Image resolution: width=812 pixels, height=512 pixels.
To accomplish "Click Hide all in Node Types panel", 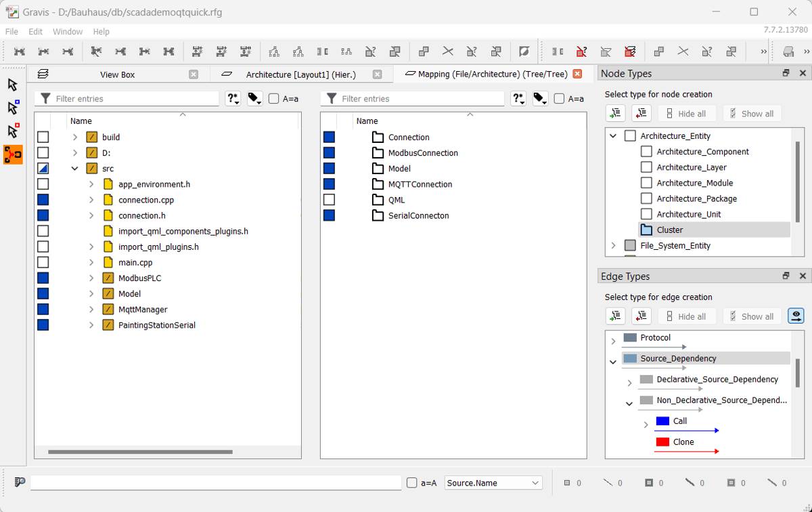I will 685,114.
